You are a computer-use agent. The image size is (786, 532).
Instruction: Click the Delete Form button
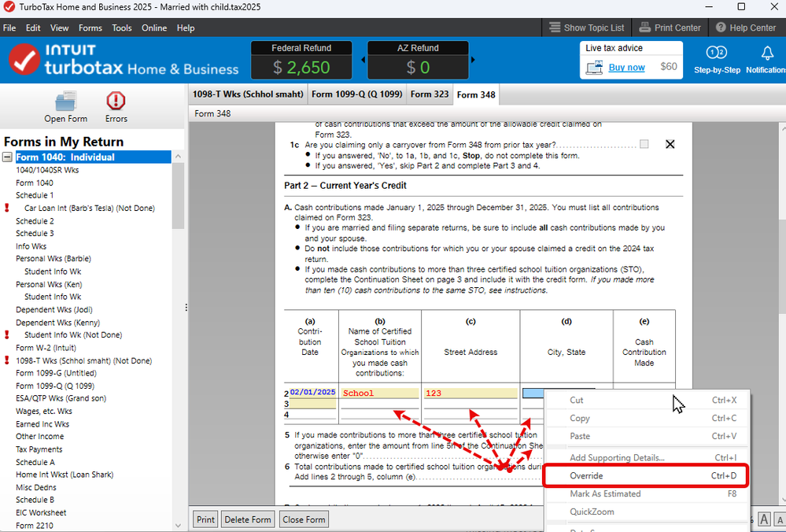coord(248,519)
